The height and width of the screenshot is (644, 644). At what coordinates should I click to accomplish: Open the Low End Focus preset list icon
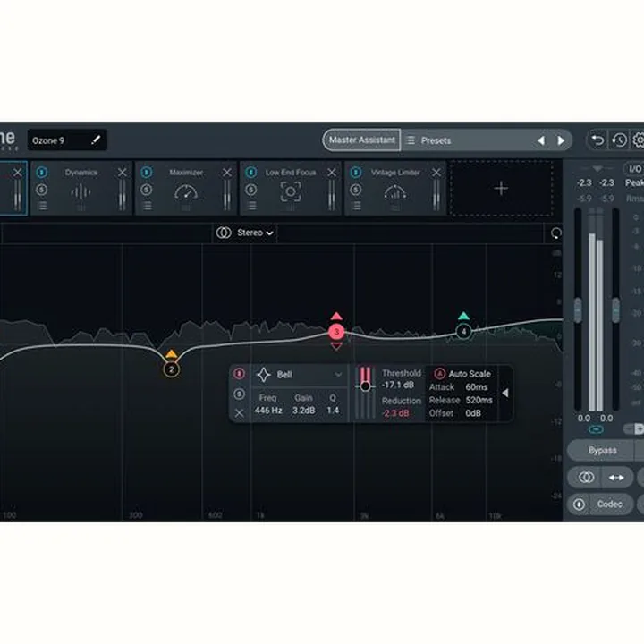(x=251, y=206)
